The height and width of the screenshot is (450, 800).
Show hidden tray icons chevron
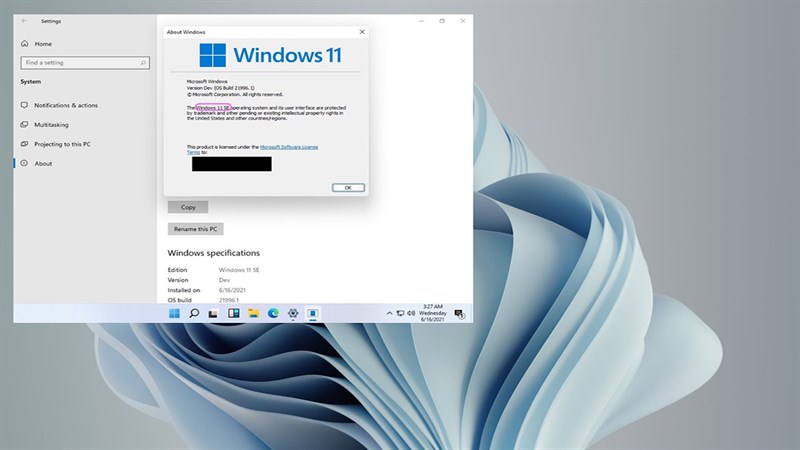pos(389,313)
